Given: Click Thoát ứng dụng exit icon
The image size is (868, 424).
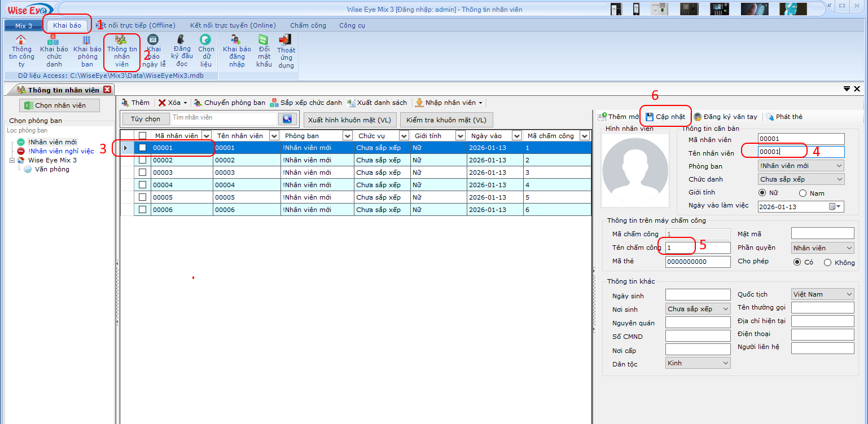Looking at the screenshot, I should [286, 39].
